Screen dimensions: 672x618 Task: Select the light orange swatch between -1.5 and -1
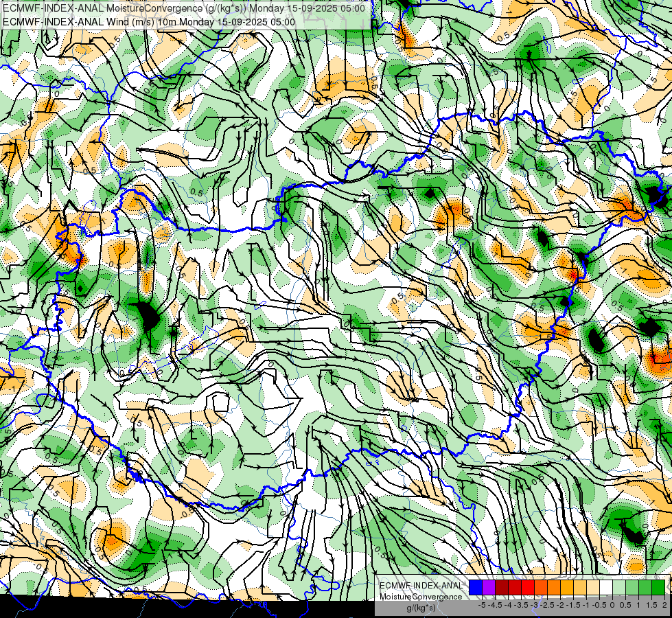click(580, 587)
